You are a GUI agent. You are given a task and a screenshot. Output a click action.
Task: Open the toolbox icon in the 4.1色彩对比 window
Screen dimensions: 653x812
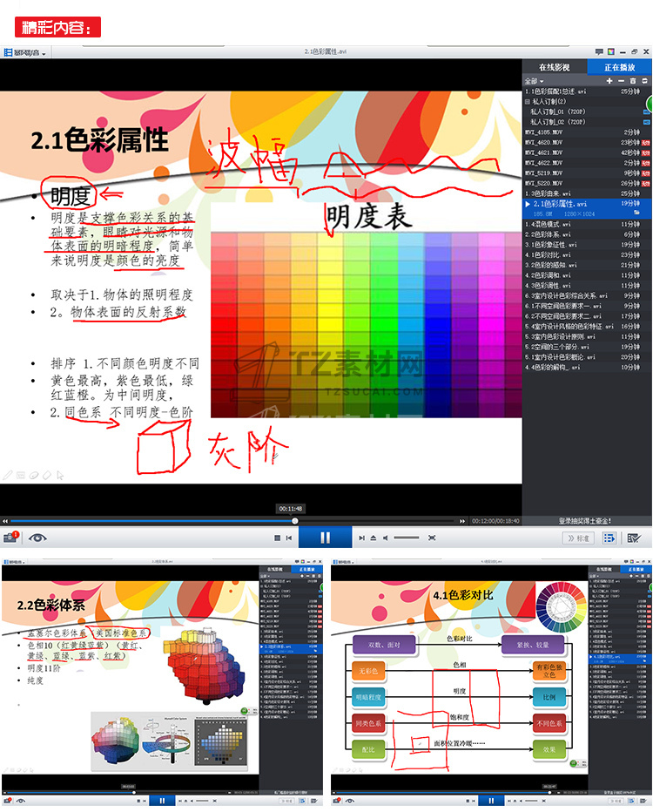[337, 801]
